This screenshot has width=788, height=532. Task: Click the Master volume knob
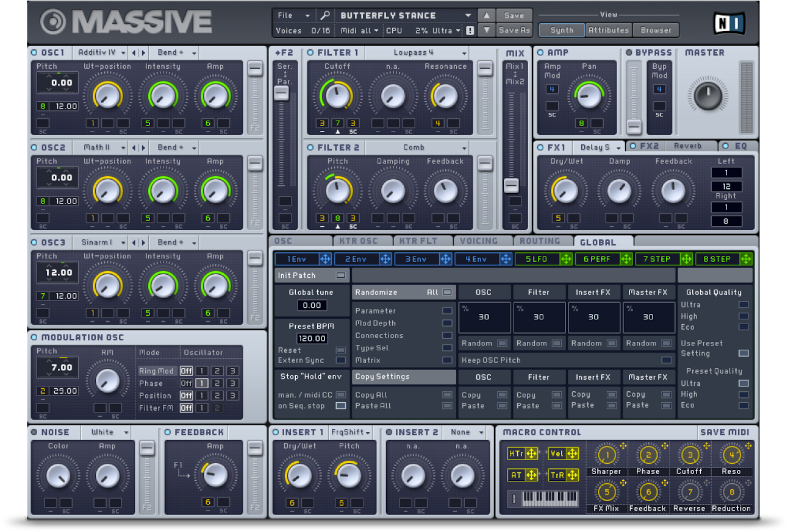coord(707,96)
